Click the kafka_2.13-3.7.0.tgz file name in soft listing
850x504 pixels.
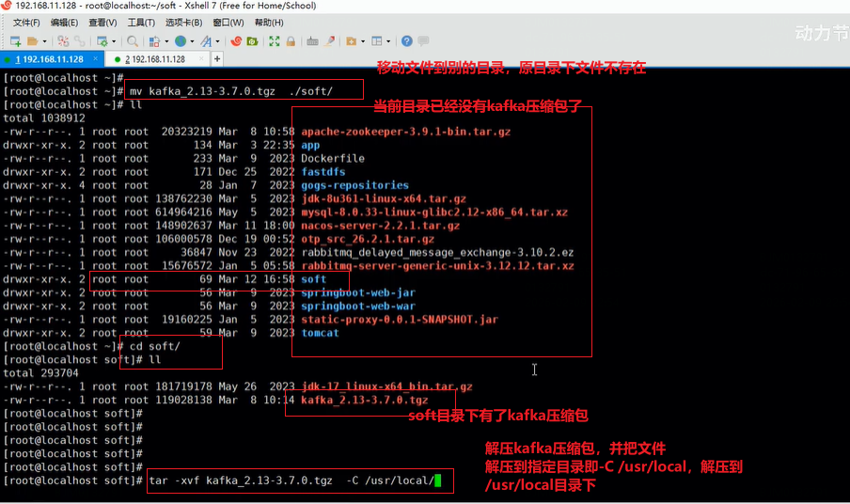(364, 400)
